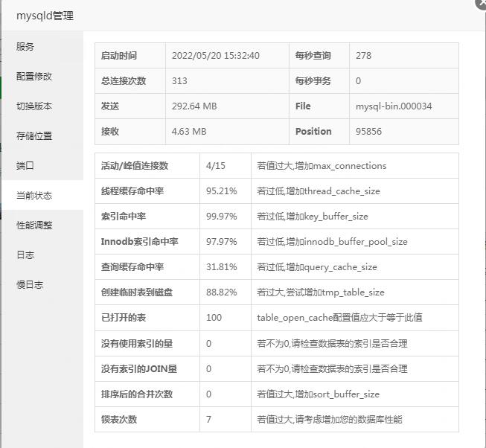Click the 锁表次数 database performance hint

coord(330,420)
